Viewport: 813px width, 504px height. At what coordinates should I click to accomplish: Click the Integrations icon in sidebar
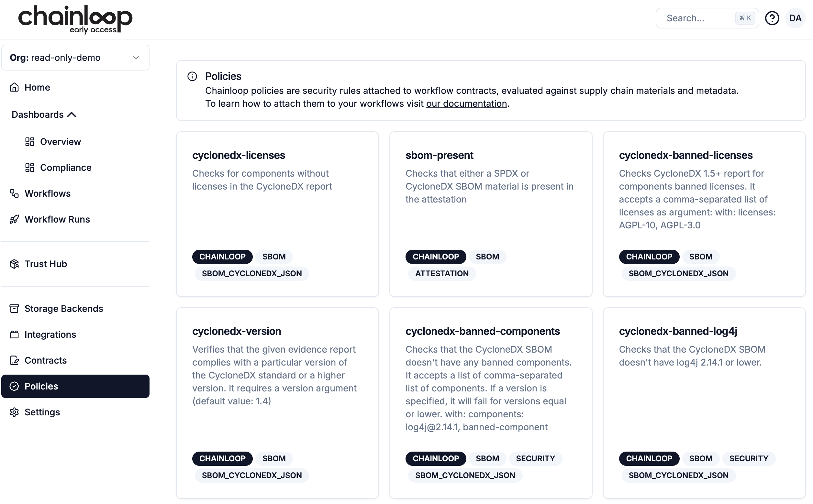[x=14, y=334]
